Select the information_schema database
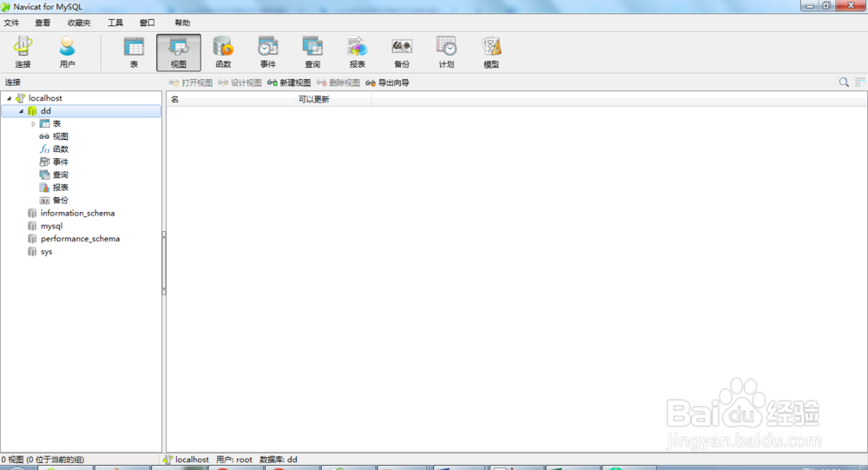The width and height of the screenshot is (868, 470). (x=77, y=213)
